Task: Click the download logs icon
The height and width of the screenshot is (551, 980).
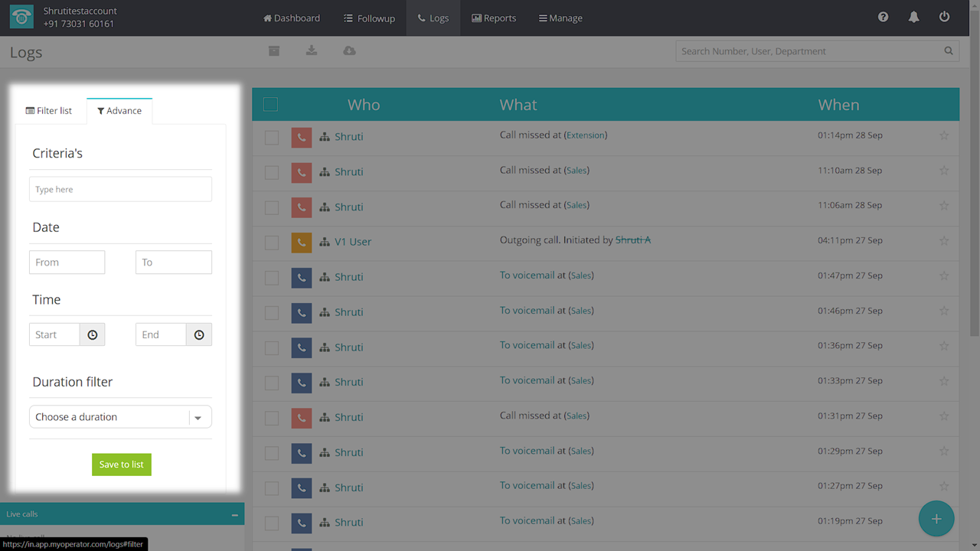Action: click(312, 51)
